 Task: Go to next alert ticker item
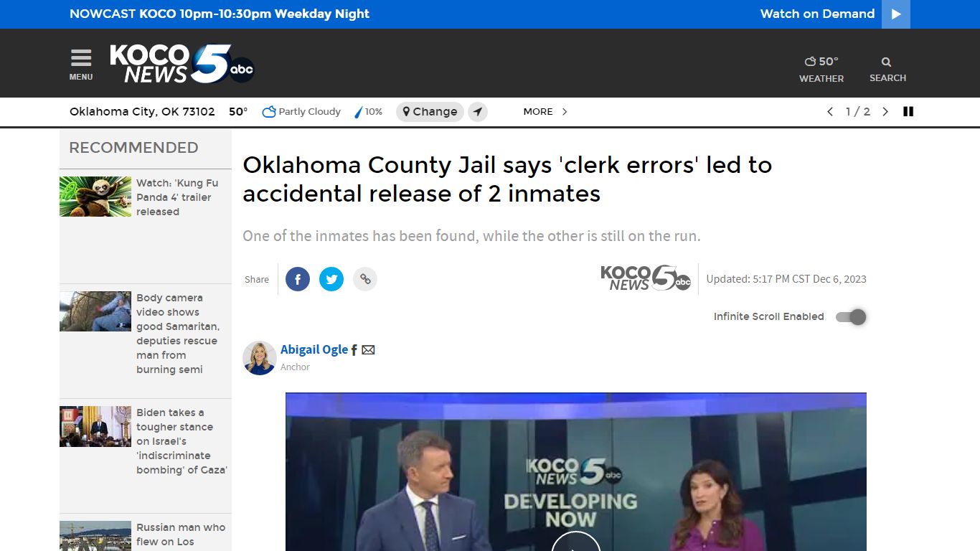[x=885, y=112]
